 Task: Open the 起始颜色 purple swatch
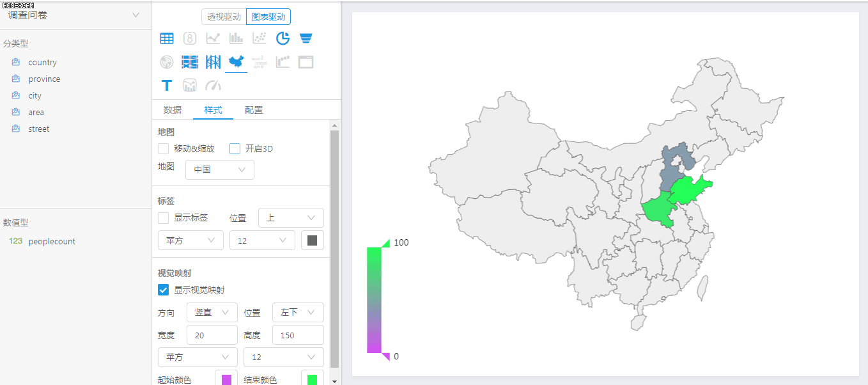point(226,379)
